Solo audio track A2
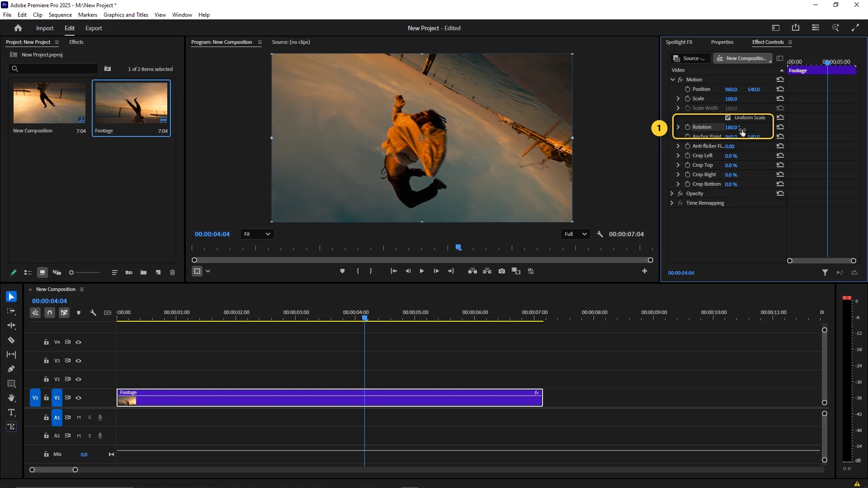 click(90, 436)
